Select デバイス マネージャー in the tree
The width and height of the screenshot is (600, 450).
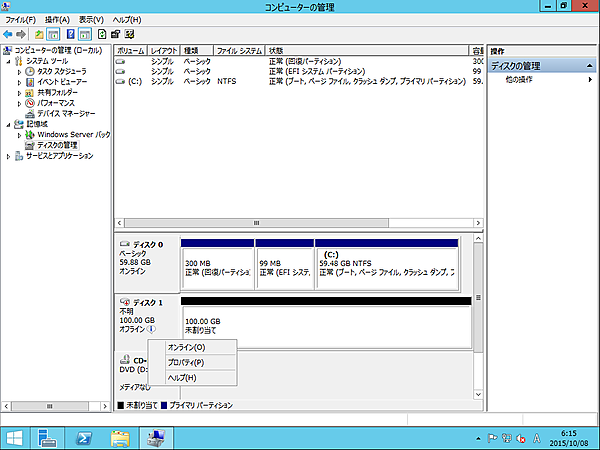click(64, 113)
